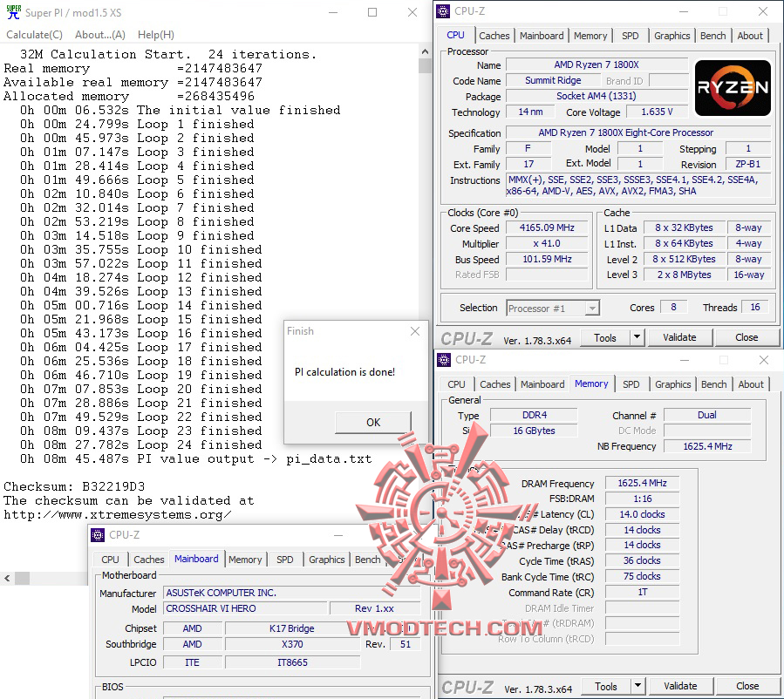Viewport: 784px width, 699px height.
Task: Switch to the Mainboard tab on the top window
Action: [542, 36]
